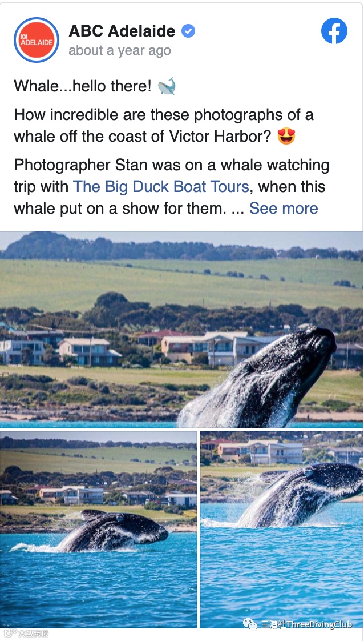Open the bottom-left whale splash photo
This screenshot has height=641, width=364.
[98, 530]
